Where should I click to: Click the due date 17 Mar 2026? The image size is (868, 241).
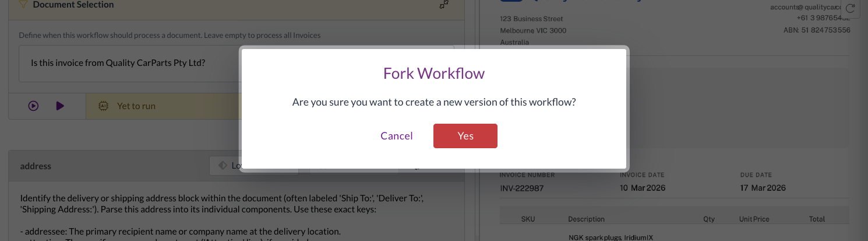point(763,188)
